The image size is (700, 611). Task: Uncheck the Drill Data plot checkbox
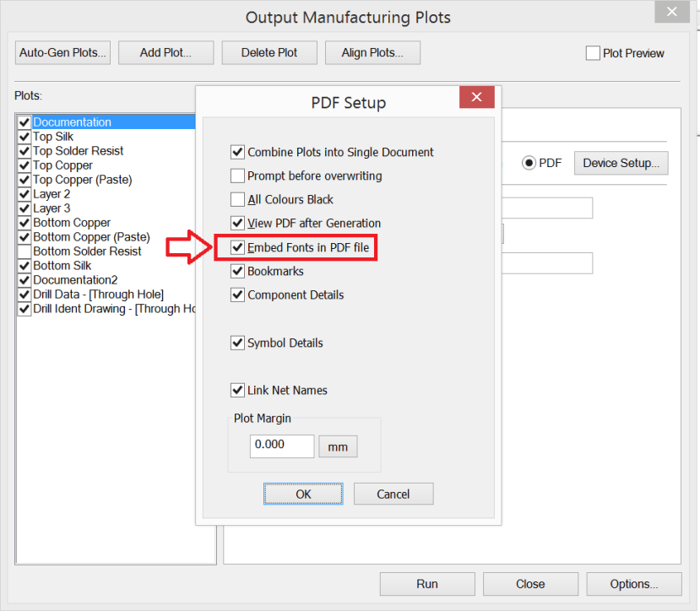click(x=24, y=295)
